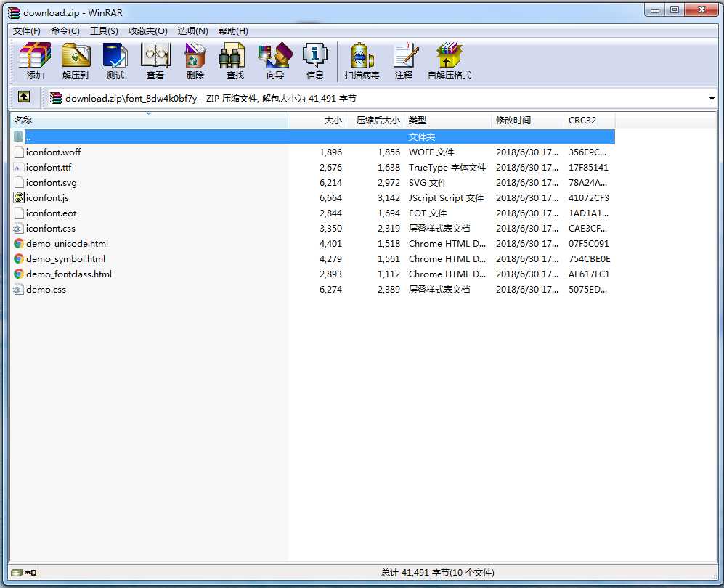724x588 pixels.
Task: Click the Extract To (解压到) icon
Action: pos(76,60)
